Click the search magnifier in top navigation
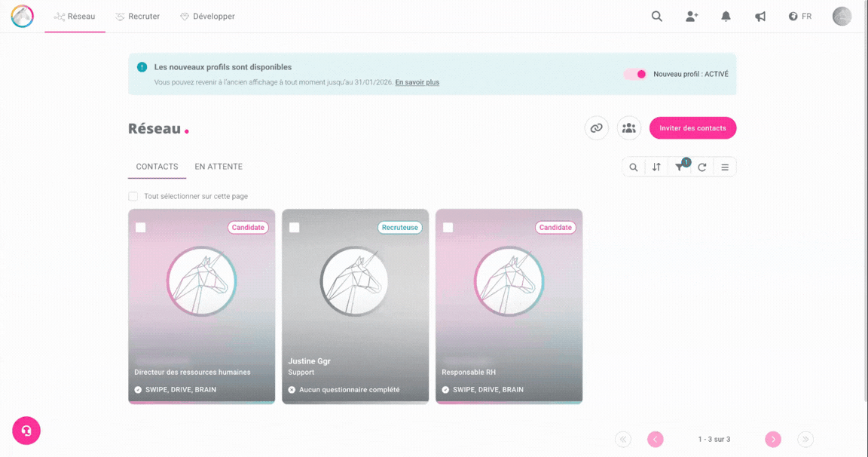The width and height of the screenshot is (868, 457). (x=657, y=17)
